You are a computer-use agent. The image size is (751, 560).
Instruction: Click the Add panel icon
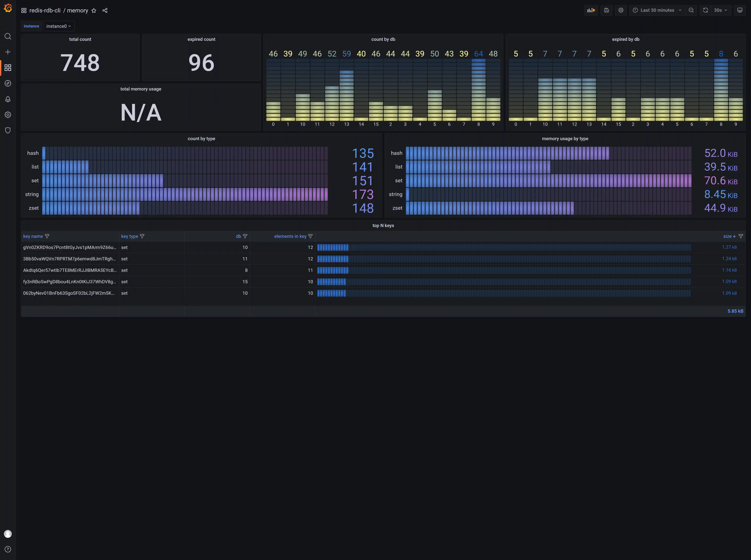[591, 10]
